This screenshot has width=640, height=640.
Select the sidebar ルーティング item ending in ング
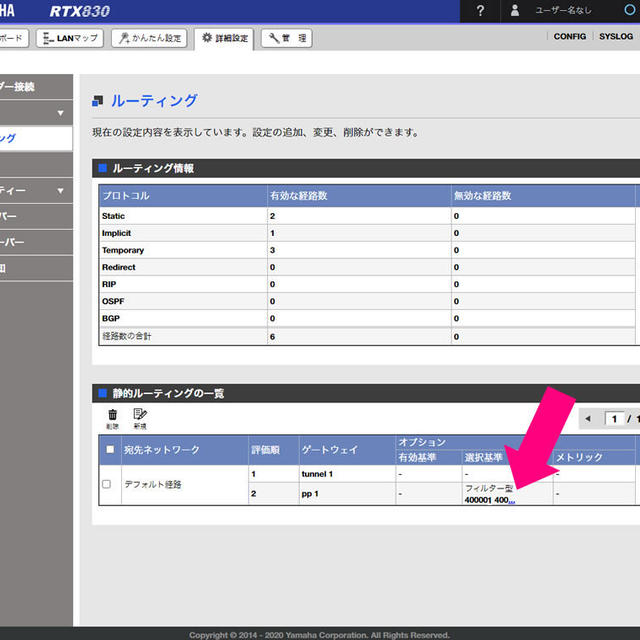click(x=36, y=138)
